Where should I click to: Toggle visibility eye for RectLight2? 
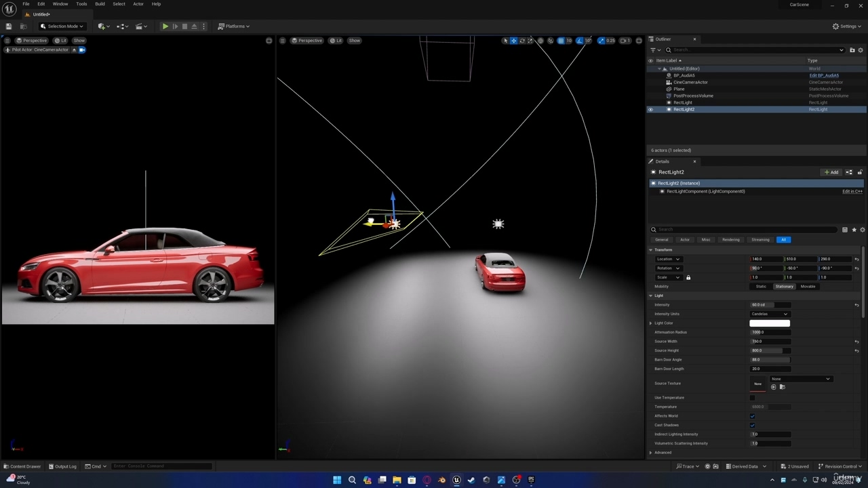[650, 110]
